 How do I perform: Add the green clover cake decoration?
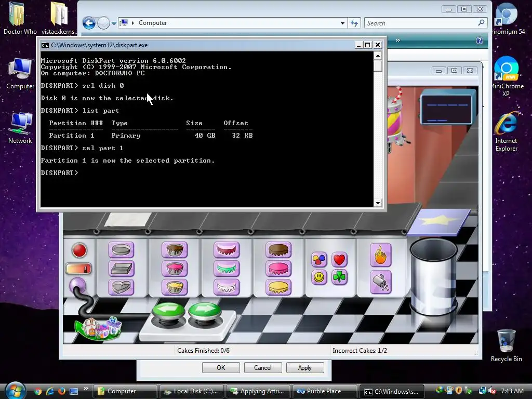(x=339, y=277)
